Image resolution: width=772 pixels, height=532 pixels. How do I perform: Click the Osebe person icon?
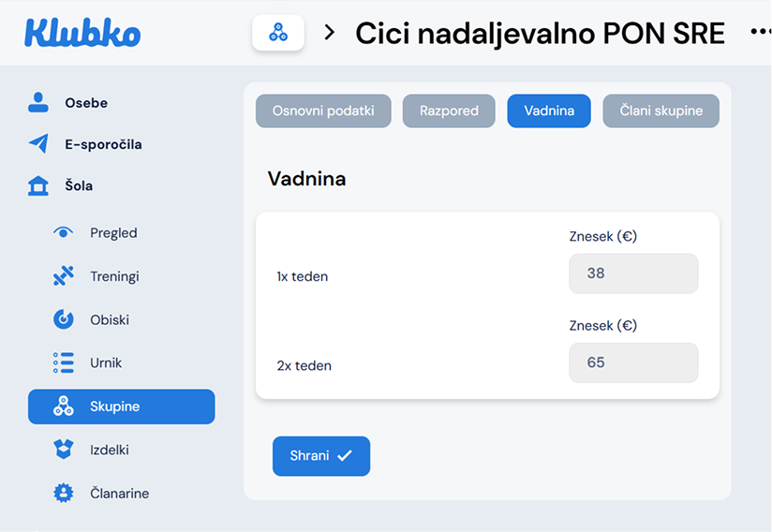click(x=38, y=102)
